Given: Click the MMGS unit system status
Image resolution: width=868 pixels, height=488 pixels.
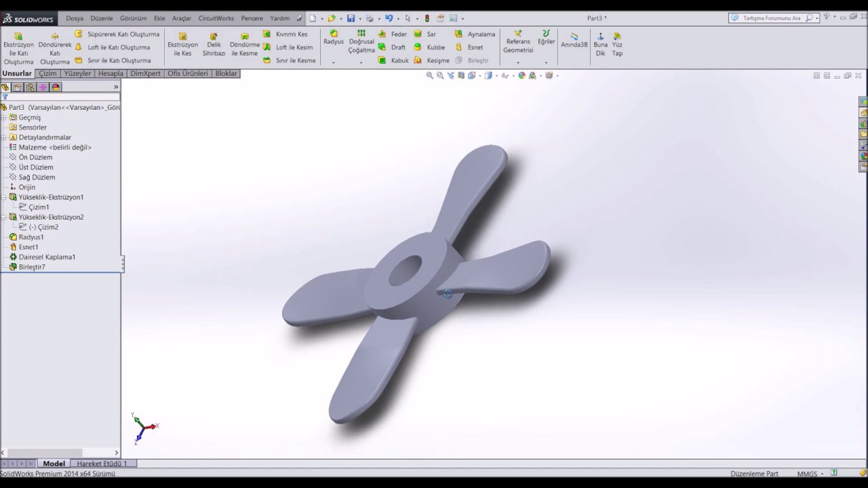Looking at the screenshot, I should tap(807, 474).
